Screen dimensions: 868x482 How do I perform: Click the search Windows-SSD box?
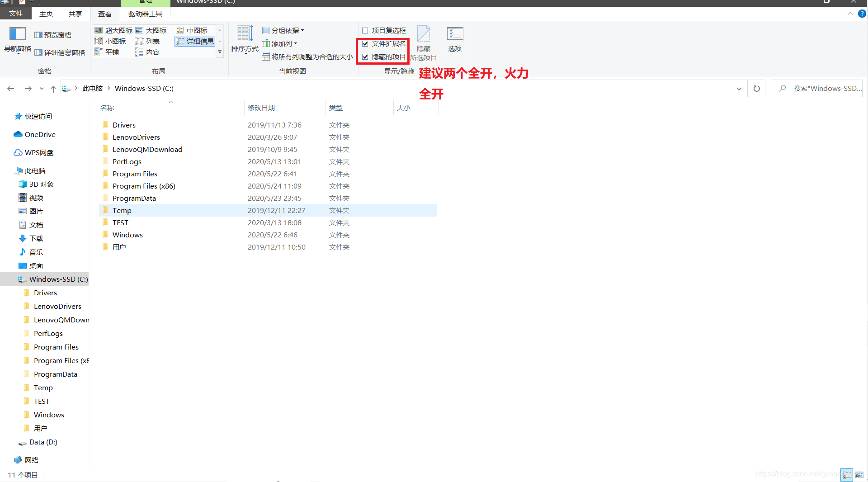tap(817, 89)
